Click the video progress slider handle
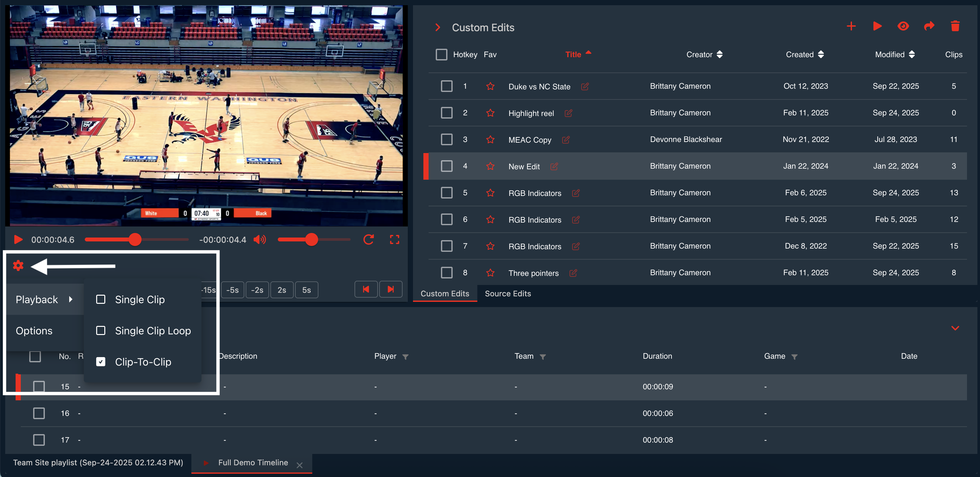The image size is (980, 477). coord(135,240)
